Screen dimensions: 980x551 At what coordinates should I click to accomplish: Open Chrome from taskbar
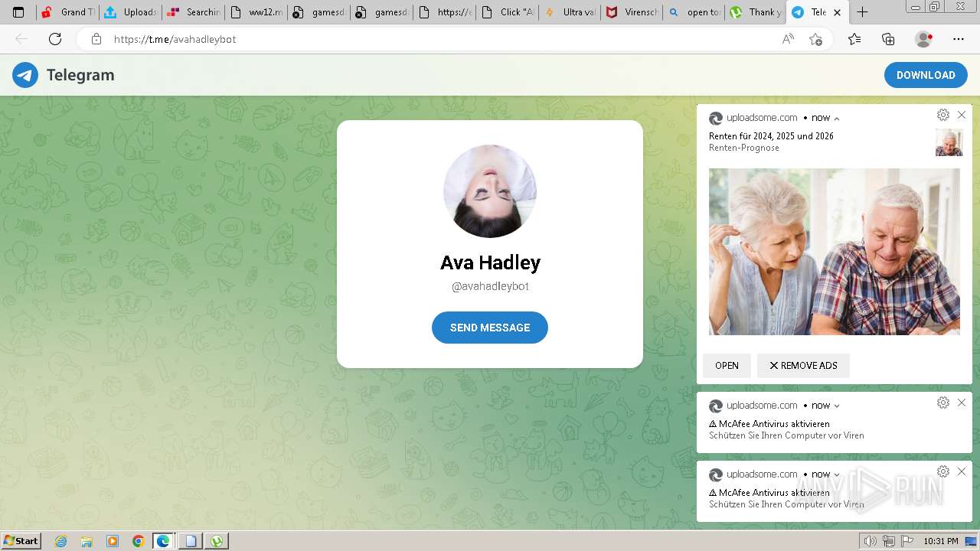[138, 541]
